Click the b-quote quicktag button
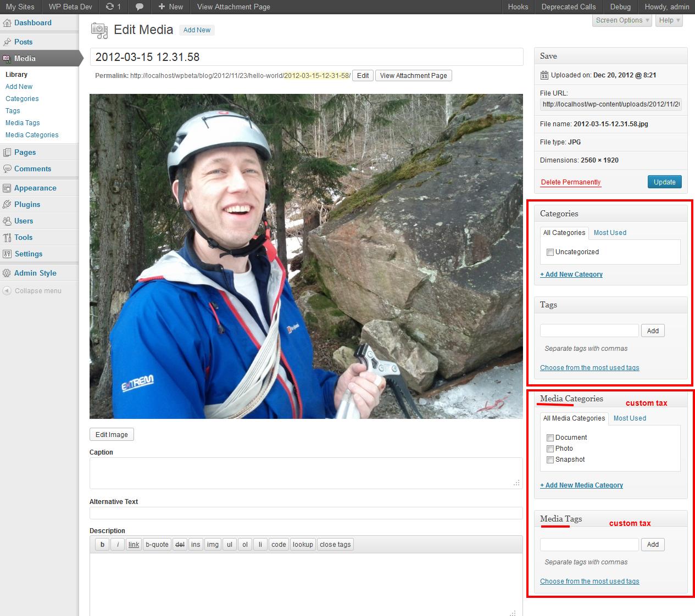This screenshot has width=695, height=616. (157, 545)
